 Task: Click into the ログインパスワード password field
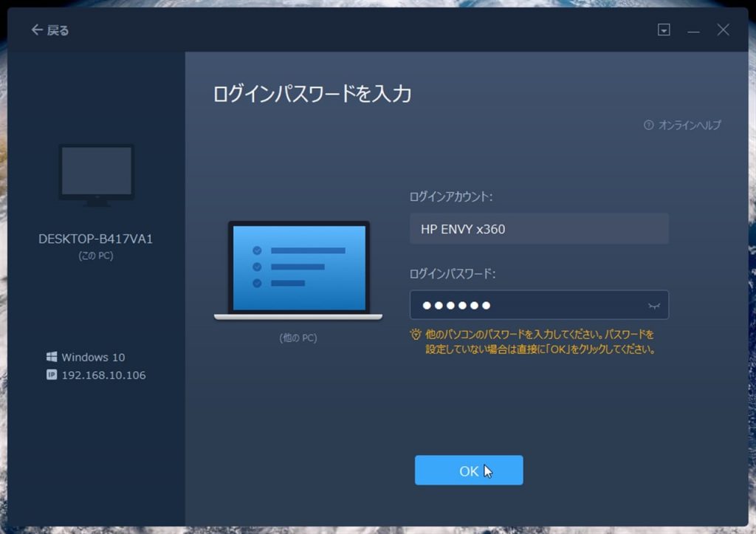524,305
